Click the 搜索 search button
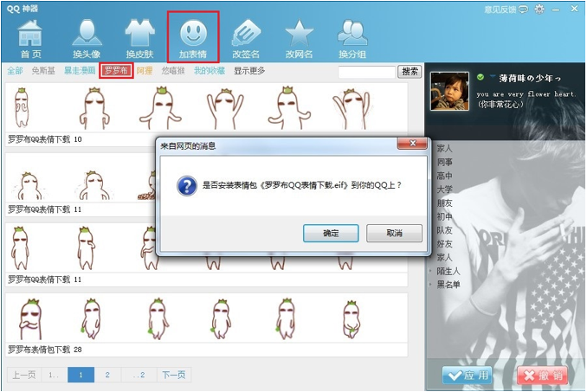The width and height of the screenshot is (587, 392). 410,72
